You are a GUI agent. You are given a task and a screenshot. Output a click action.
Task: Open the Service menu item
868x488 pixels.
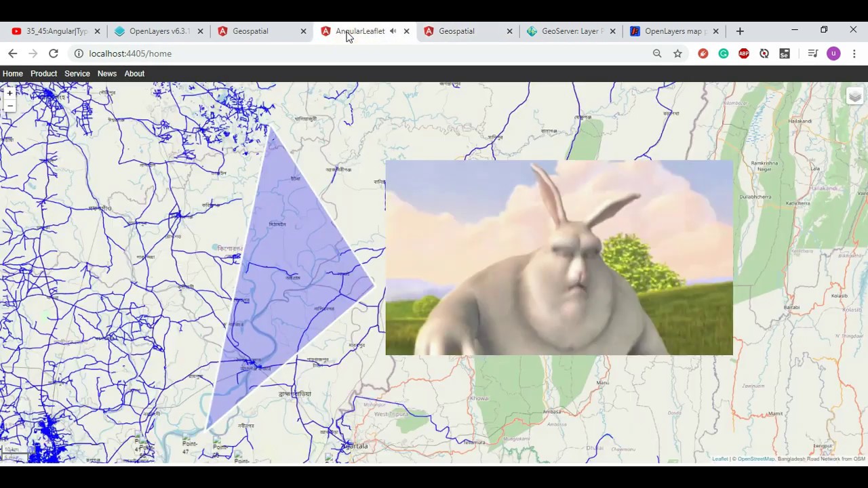77,73
